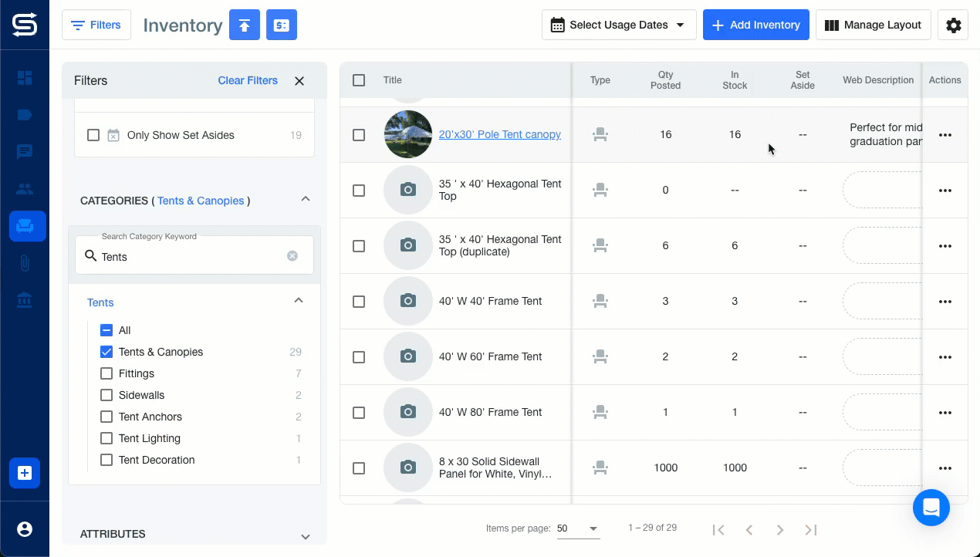The height and width of the screenshot is (557, 980).
Task: Open the paperclip attachments icon in sidebar
Action: [x=25, y=263]
